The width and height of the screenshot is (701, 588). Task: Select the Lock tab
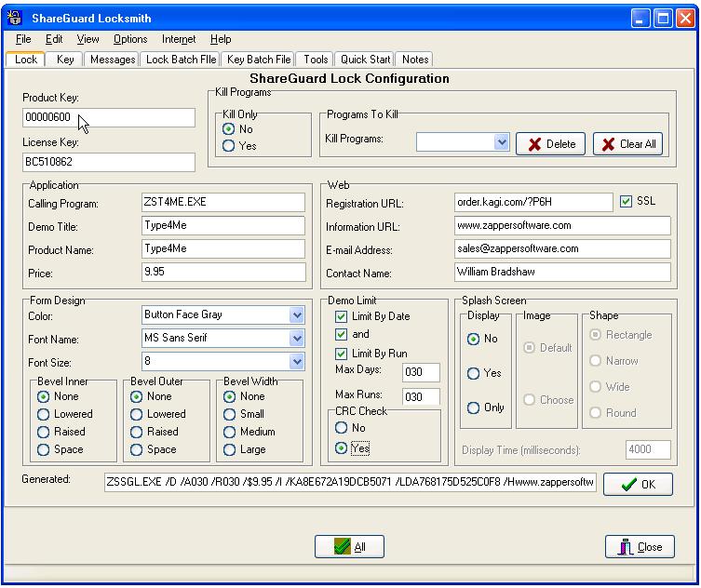[x=25, y=60]
